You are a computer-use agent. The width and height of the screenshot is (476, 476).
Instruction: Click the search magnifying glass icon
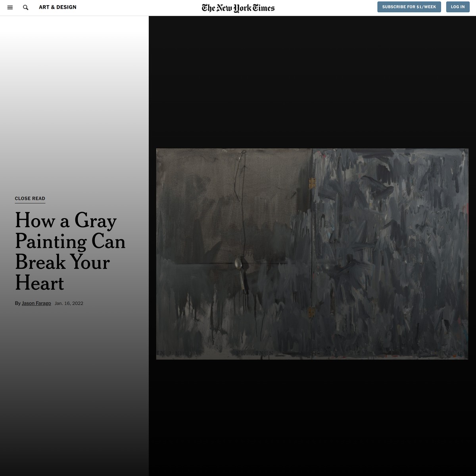point(25,7)
